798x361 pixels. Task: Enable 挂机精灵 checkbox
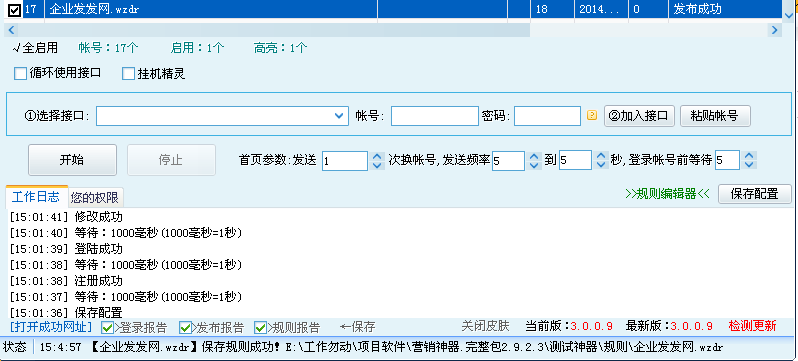128,74
